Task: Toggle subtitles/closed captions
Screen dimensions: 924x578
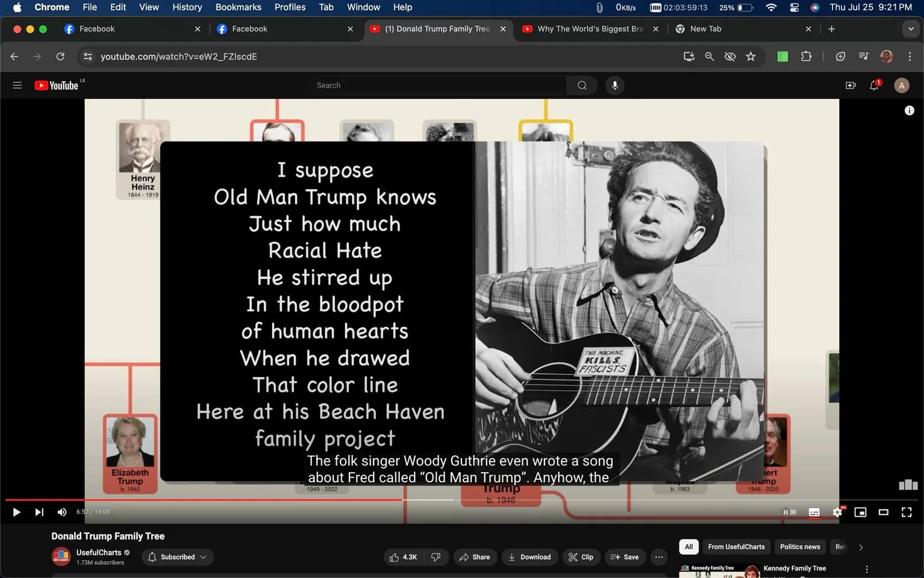Action: click(814, 512)
